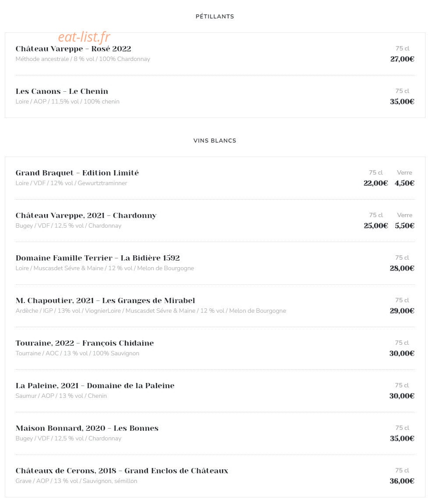Select La Paleine, 2021 – Domaine de la Paleine
The width and height of the screenshot is (433, 504).
point(95,386)
